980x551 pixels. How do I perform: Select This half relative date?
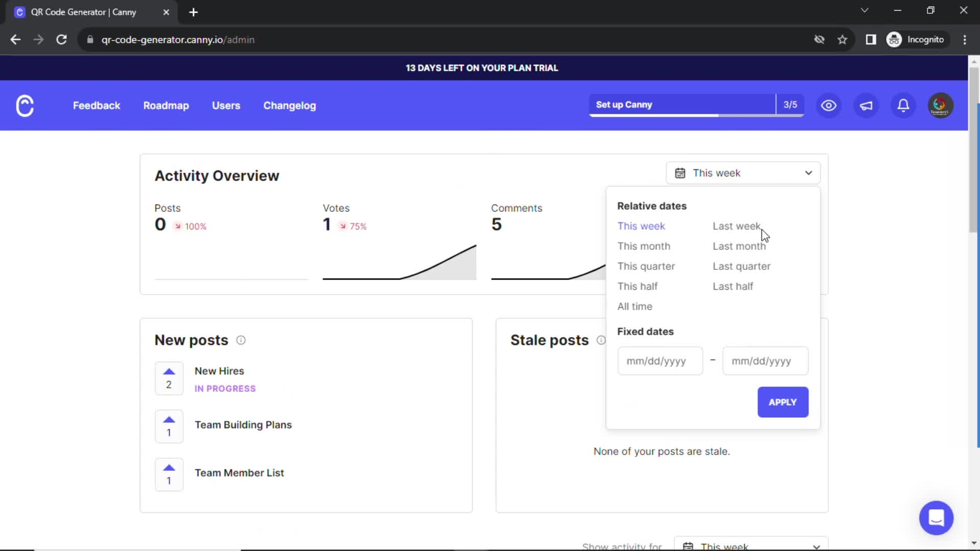[x=637, y=286]
